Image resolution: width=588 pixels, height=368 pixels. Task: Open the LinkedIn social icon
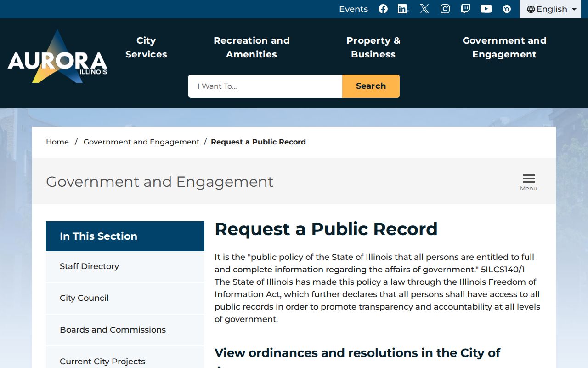[x=403, y=9]
